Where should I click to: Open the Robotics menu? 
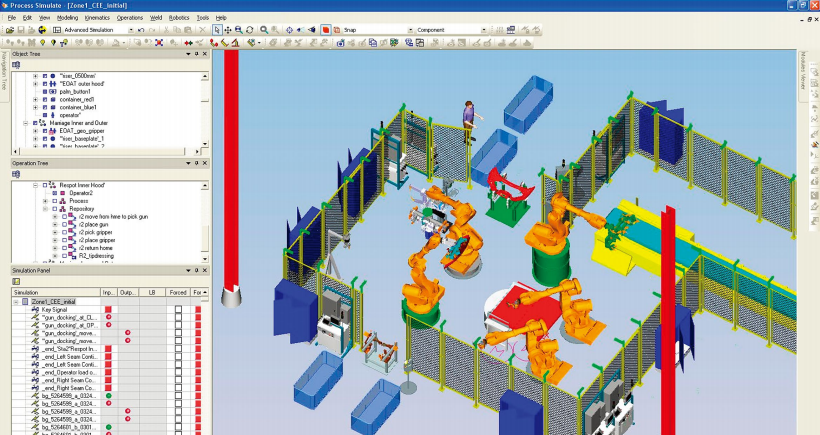[x=179, y=18]
